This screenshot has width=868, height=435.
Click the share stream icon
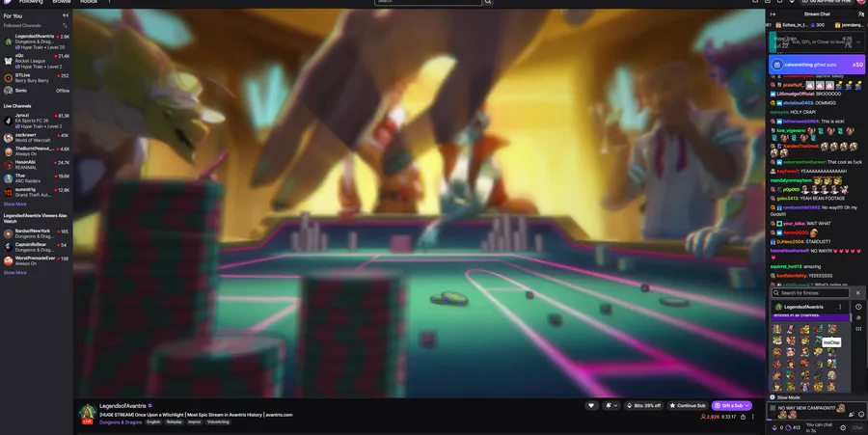(743, 417)
